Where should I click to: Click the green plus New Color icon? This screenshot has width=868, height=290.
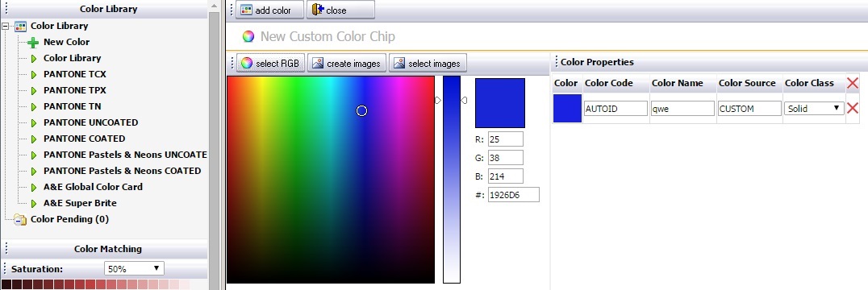point(33,42)
